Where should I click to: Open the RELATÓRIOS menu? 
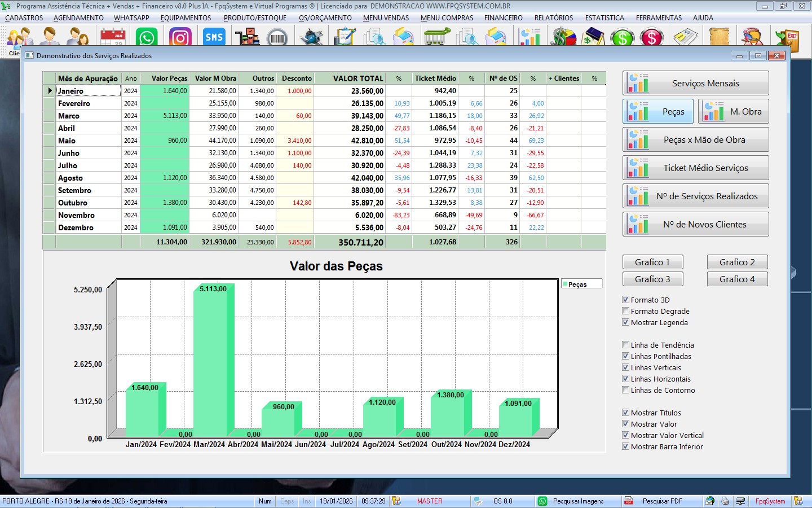(x=553, y=18)
